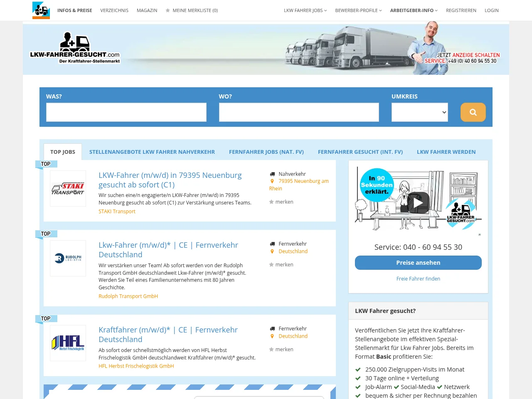Click the TOP badge on the STAKI listing
532x399 pixels.
[x=46, y=164]
